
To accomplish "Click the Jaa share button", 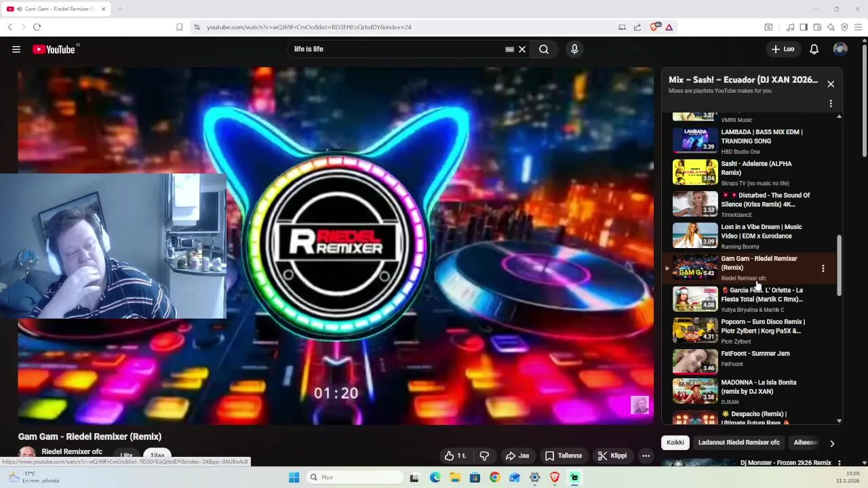I will 517,455.
